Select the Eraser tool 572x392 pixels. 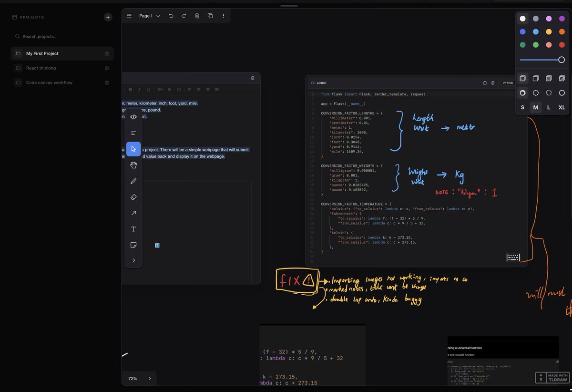tap(133, 197)
